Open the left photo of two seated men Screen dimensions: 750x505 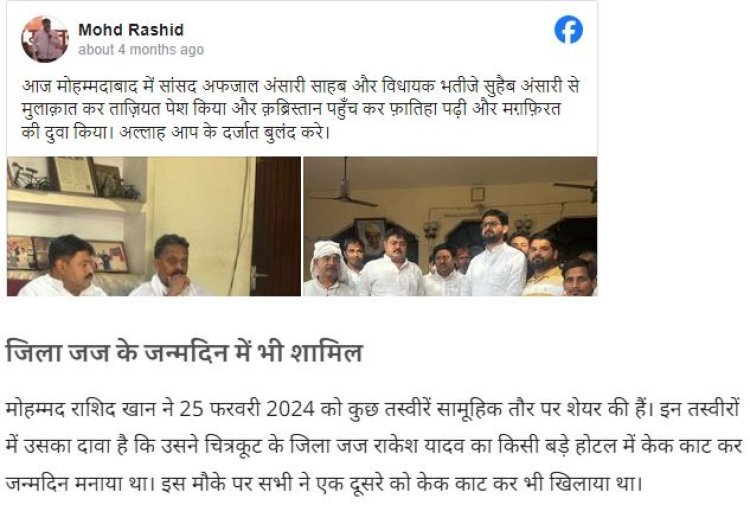pos(154,226)
